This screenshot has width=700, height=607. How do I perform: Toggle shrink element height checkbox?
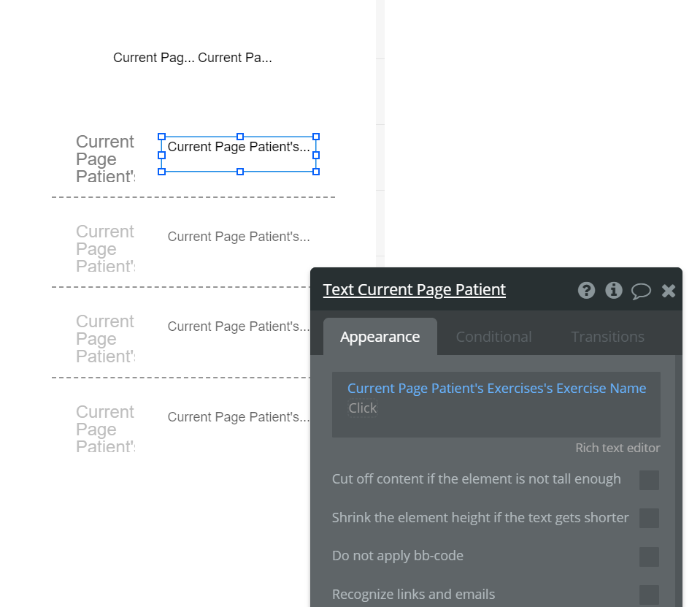[x=649, y=518]
